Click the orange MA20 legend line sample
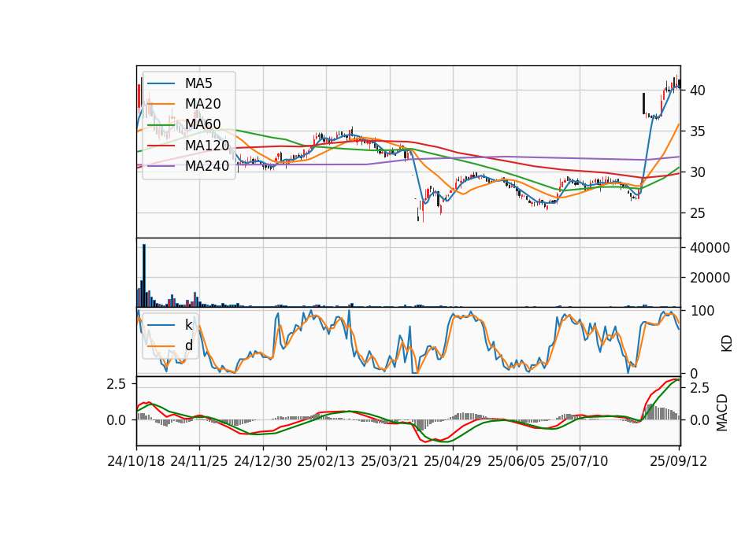This screenshot has width=756, height=543. pos(161,104)
